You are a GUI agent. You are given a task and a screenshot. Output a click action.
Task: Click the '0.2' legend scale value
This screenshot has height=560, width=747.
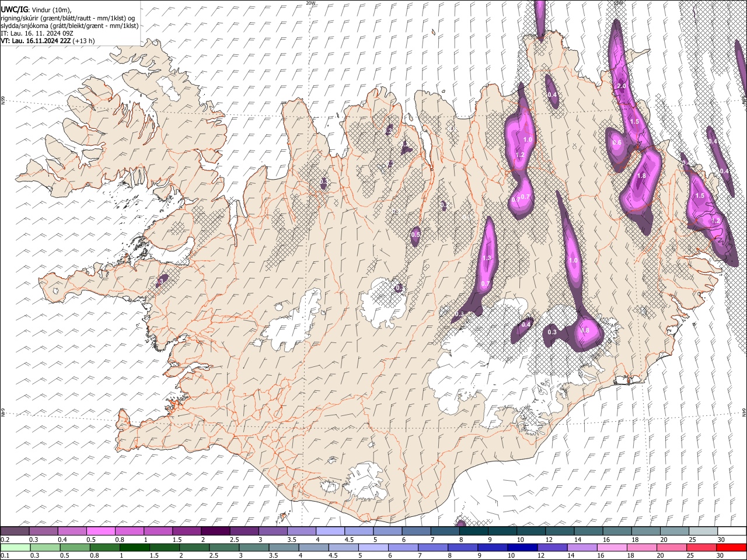5,540
